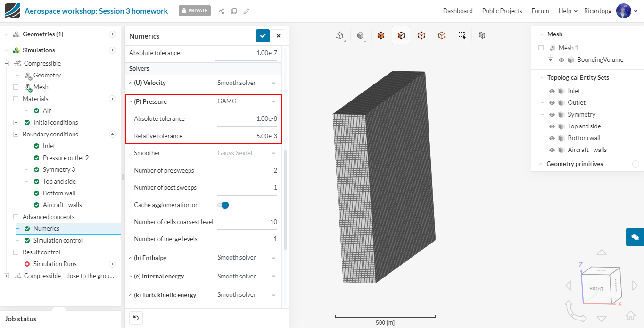Open the Dashboard link

pyautogui.click(x=457, y=11)
